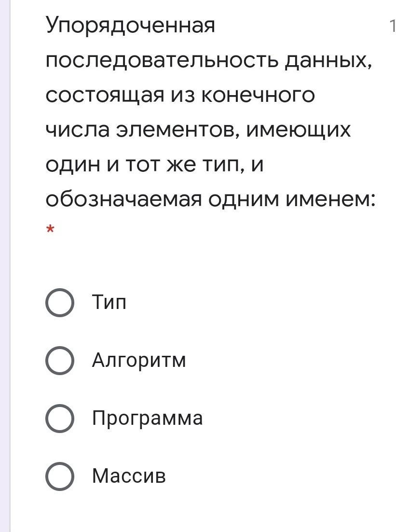Screen dimensions: 396x532
Task: Click the word обозначаемая in the question
Action: pyautogui.click(x=124, y=199)
